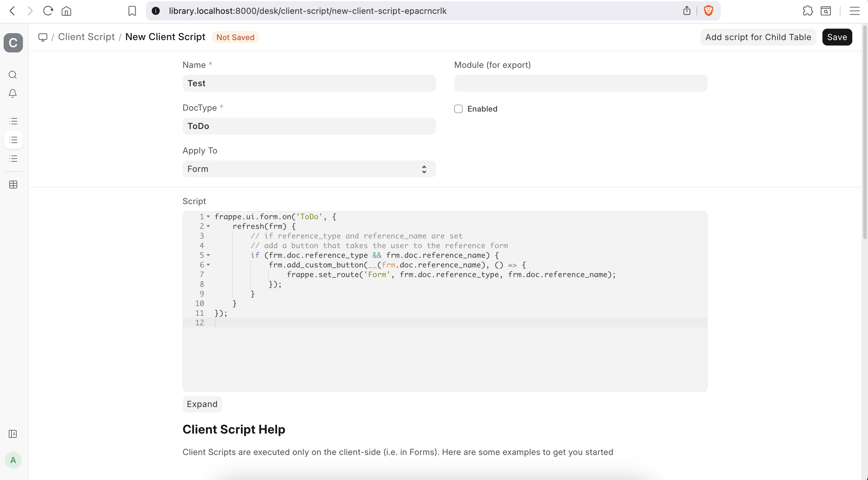Go to Client Script breadcrumb

click(86, 37)
